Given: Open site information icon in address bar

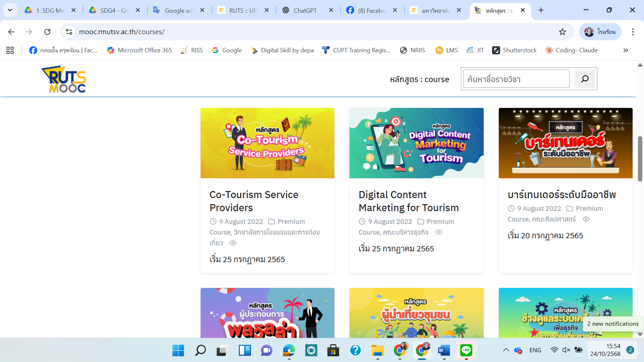Looking at the screenshot, I should 69,32.
